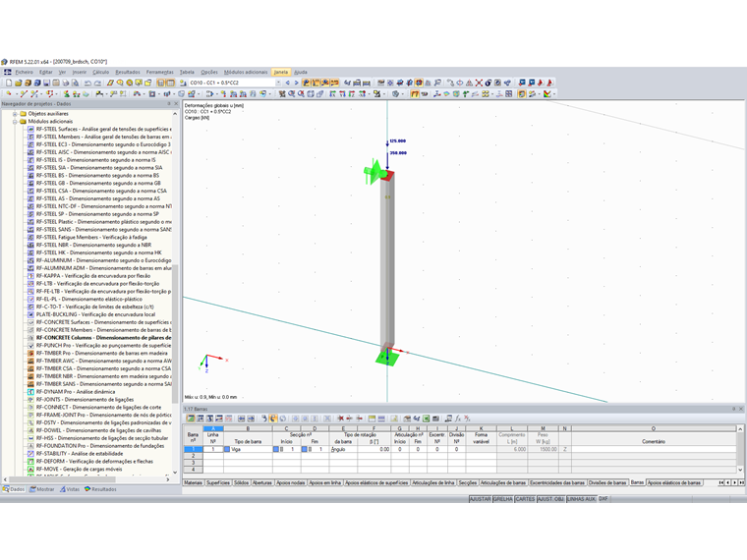Open the CO10 load case dropdown

tap(278, 83)
